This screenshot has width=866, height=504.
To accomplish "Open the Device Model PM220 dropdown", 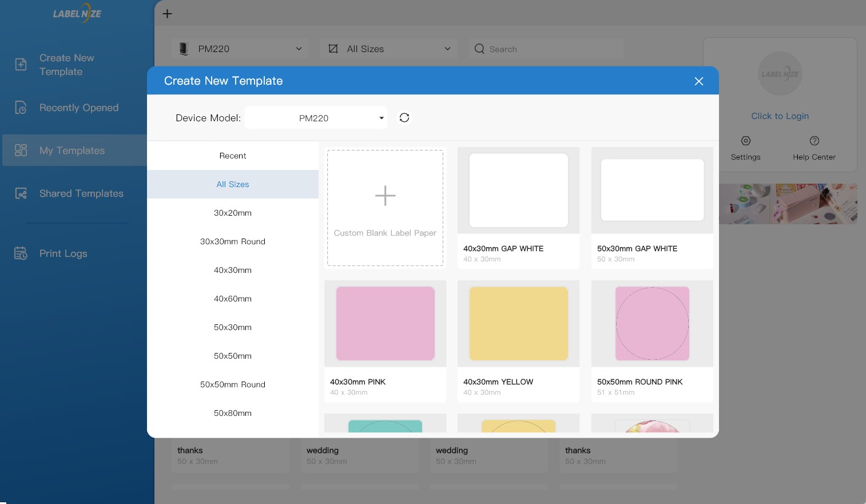I will coord(316,118).
